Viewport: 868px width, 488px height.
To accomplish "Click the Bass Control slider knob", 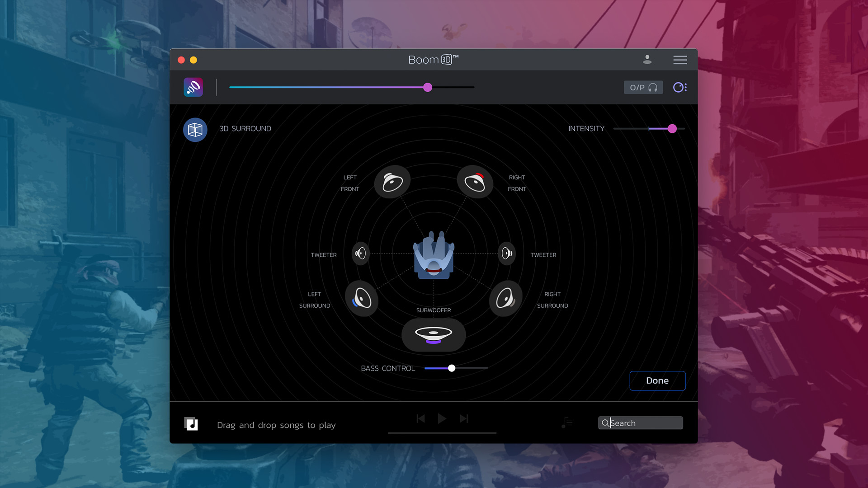I will (452, 368).
